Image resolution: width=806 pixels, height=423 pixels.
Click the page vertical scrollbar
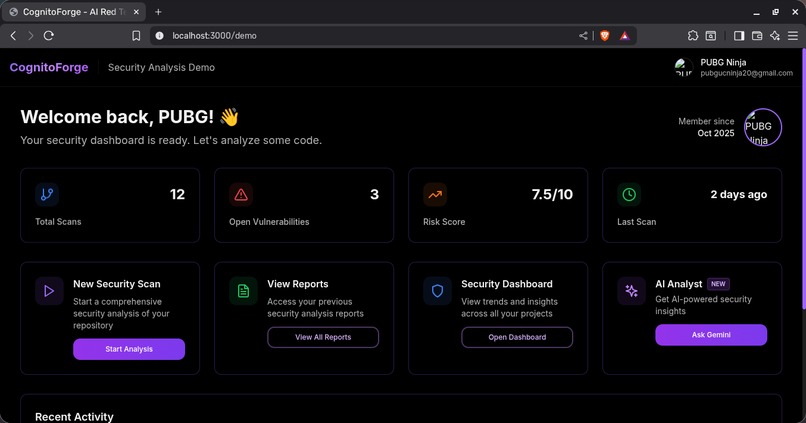(x=803, y=179)
